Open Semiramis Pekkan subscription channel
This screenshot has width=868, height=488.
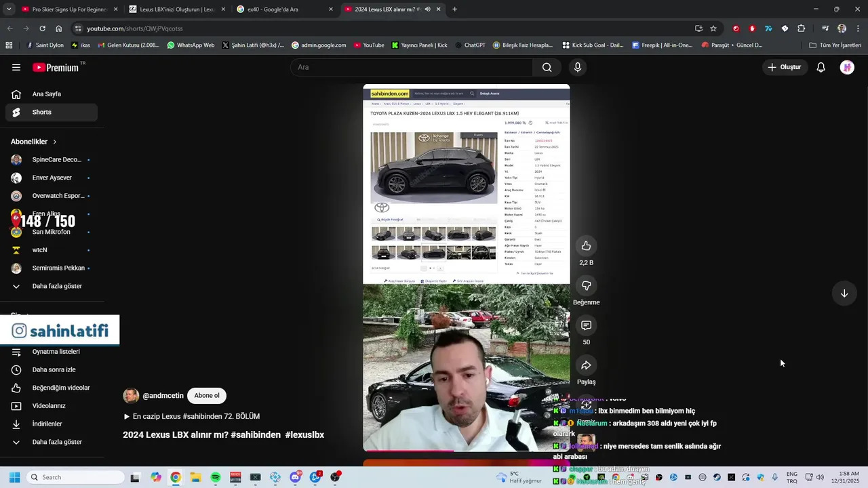52,268
